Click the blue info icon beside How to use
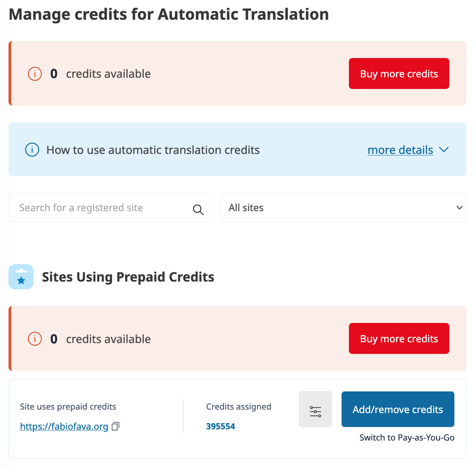Image resolution: width=476 pixels, height=468 pixels. tap(32, 150)
